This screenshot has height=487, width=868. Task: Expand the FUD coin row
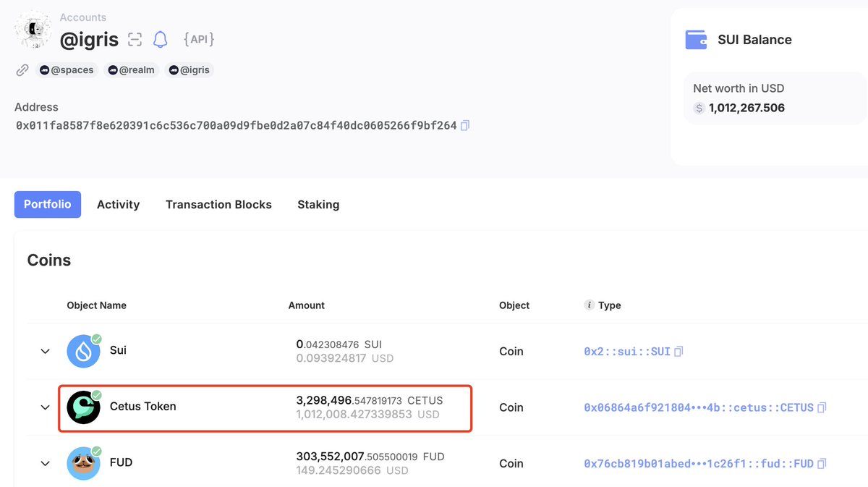45,464
